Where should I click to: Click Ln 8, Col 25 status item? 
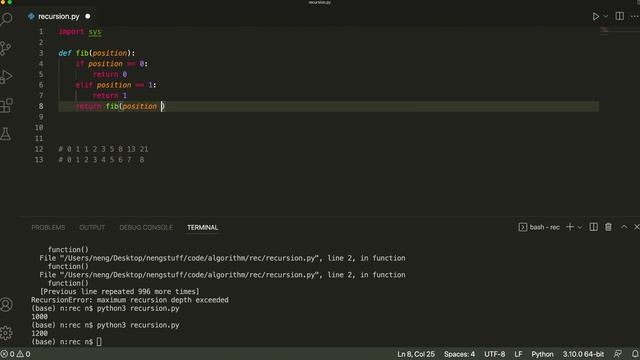coord(416,354)
